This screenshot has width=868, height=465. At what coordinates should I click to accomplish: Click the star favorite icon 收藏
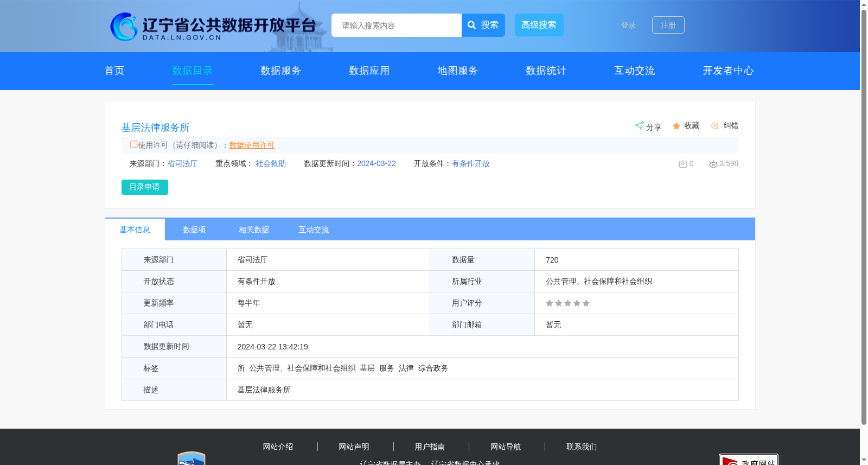click(676, 126)
